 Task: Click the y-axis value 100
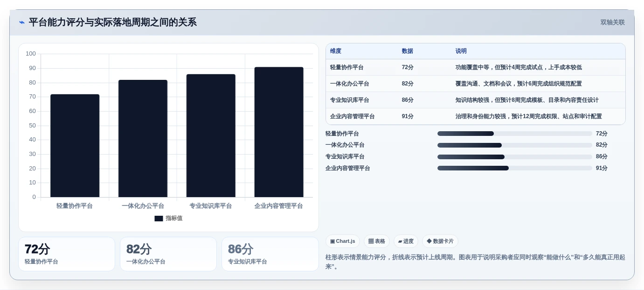31,54
